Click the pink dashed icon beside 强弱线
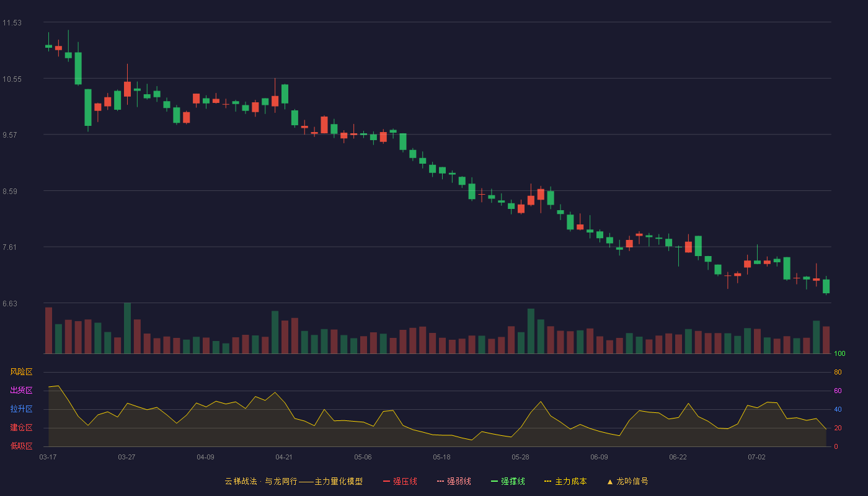Image resolution: width=868 pixels, height=496 pixels. (x=440, y=481)
